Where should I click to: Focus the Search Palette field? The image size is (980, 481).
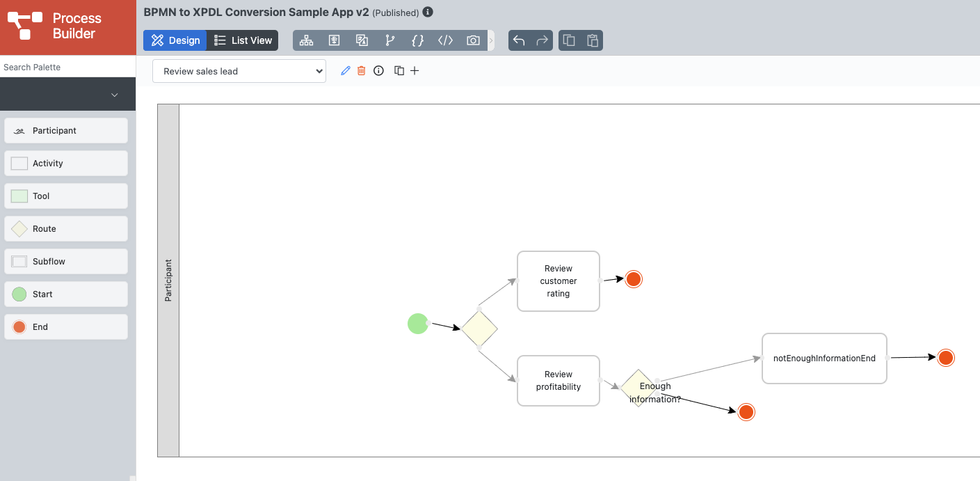[67, 67]
